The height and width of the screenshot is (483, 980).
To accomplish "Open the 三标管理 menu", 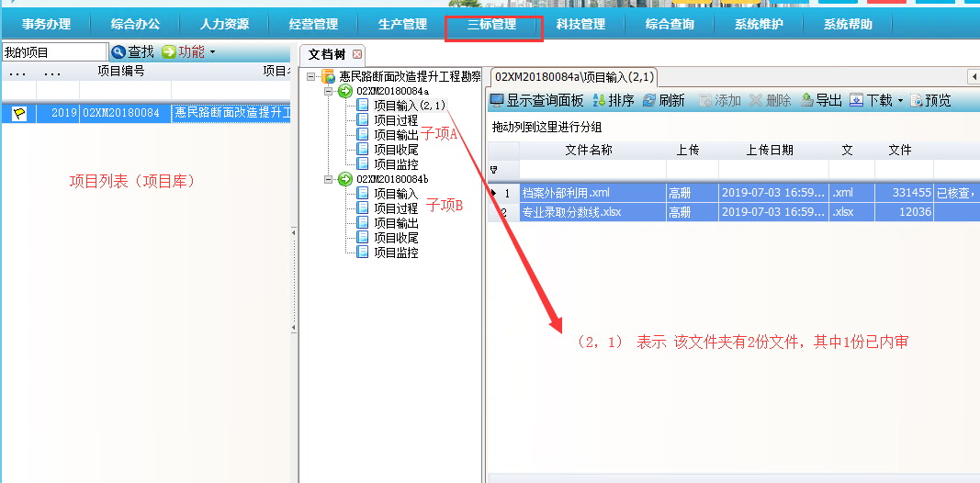I will coord(492,25).
